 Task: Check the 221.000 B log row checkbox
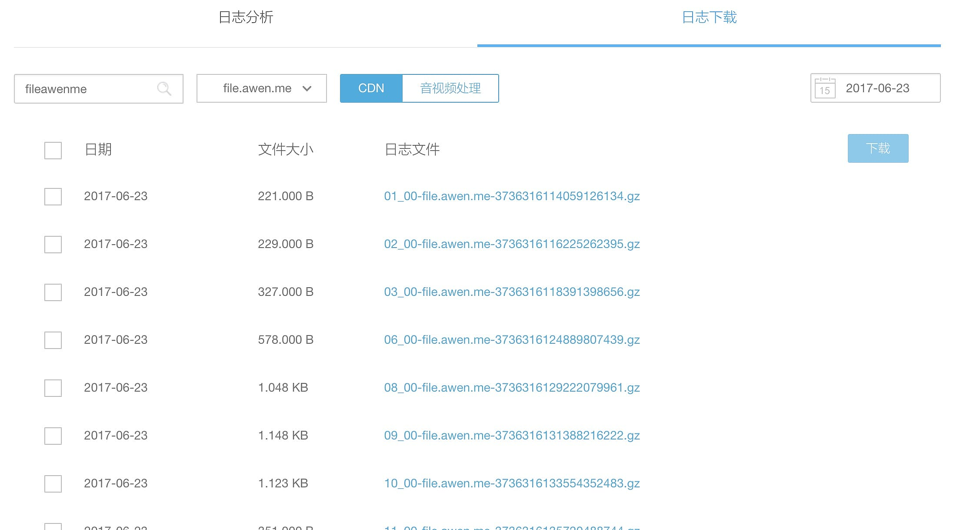click(x=53, y=197)
